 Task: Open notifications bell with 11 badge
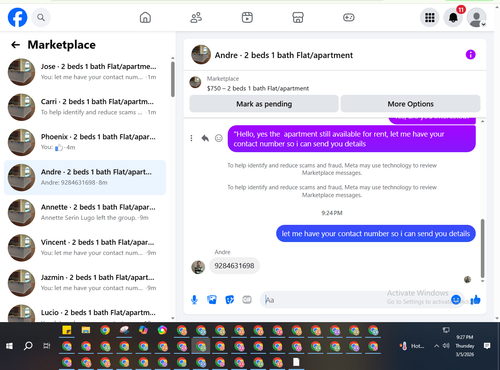pyautogui.click(x=453, y=17)
